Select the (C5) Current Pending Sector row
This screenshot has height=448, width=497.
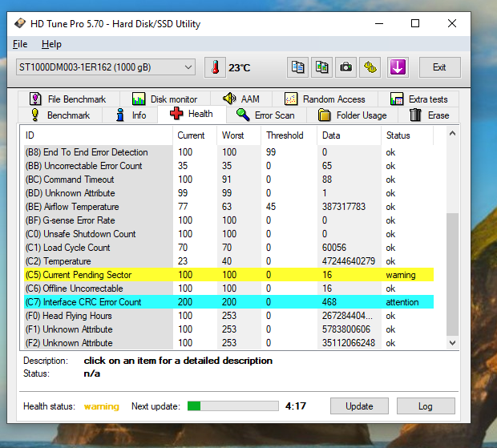pyautogui.click(x=228, y=275)
